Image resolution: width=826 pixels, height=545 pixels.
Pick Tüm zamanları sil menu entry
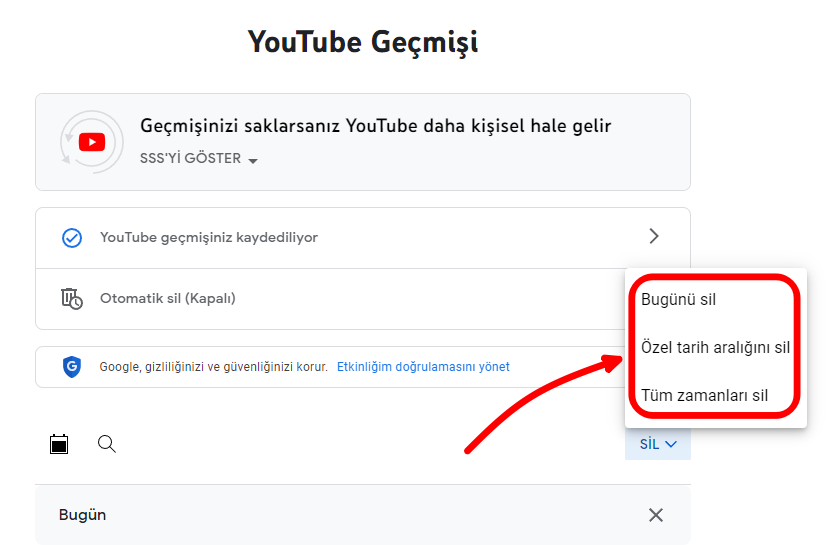[x=704, y=395]
